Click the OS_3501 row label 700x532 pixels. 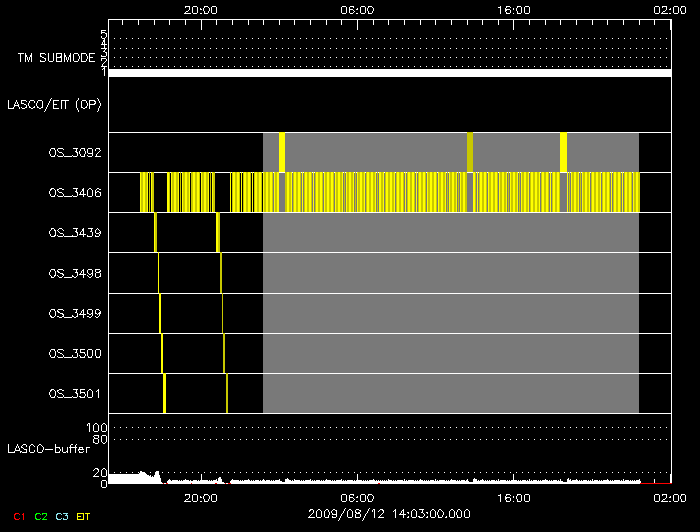[x=74, y=393]
